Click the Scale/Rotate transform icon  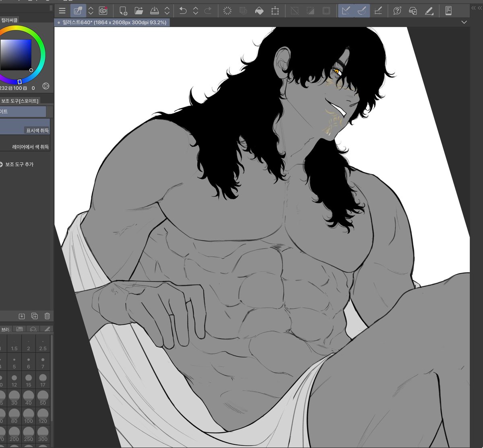275,11
